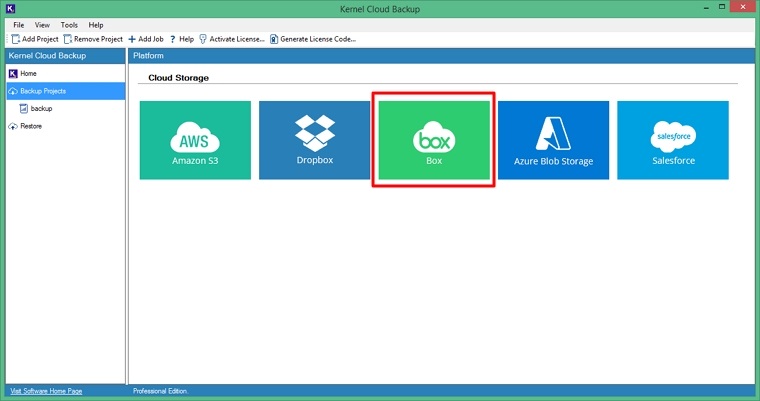
Task: Select Backup Projects in the sidebar
Action: (x=65, y=91)
